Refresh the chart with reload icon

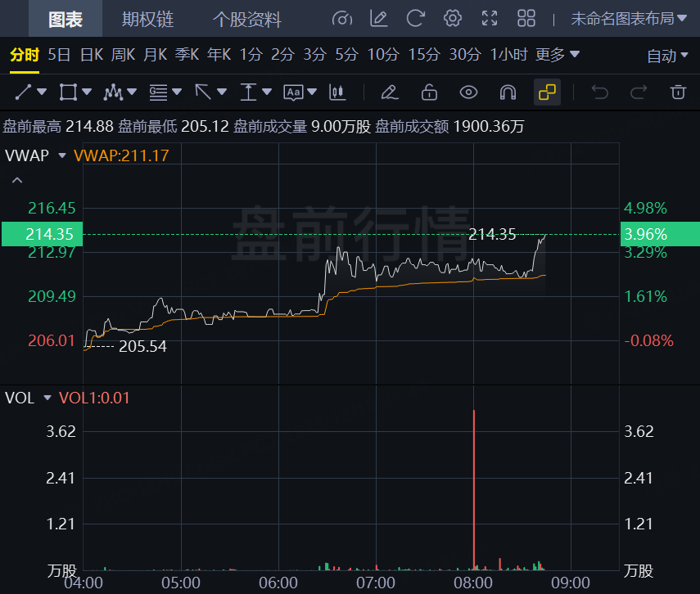(x=416, y=19)
